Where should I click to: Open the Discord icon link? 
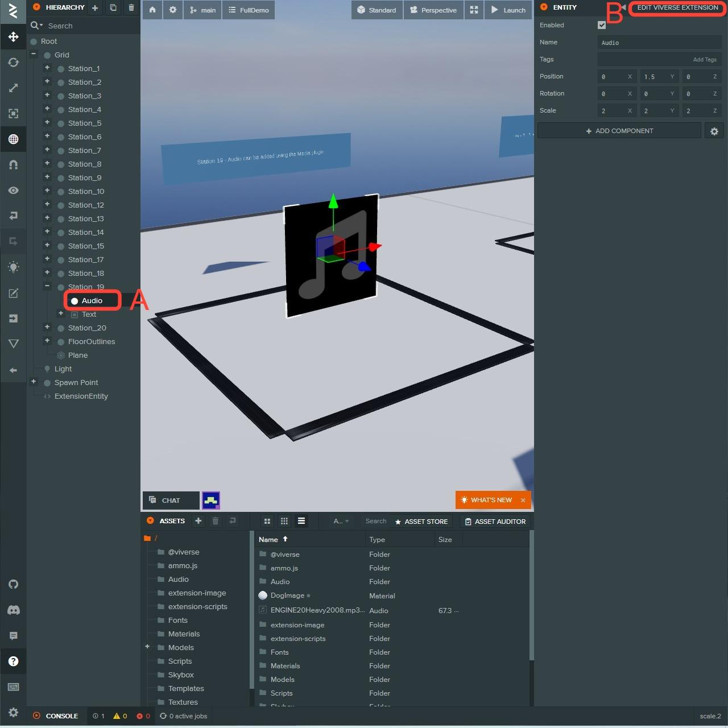13,610
